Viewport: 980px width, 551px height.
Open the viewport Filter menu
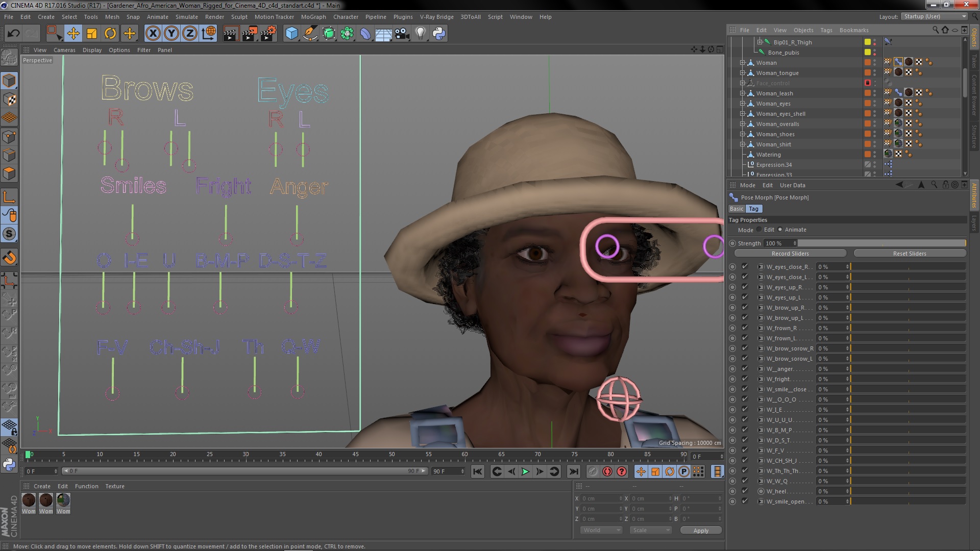[x=144, y=50]
